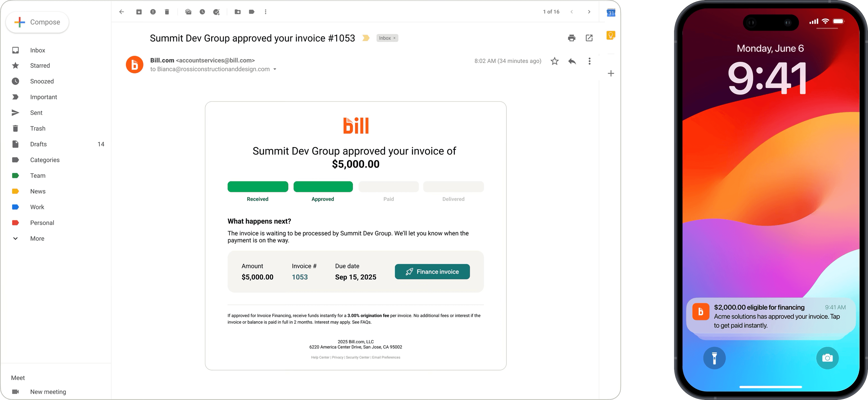Archive this email
The height and width of the screenshot is (400, 868).
(139, 12)
